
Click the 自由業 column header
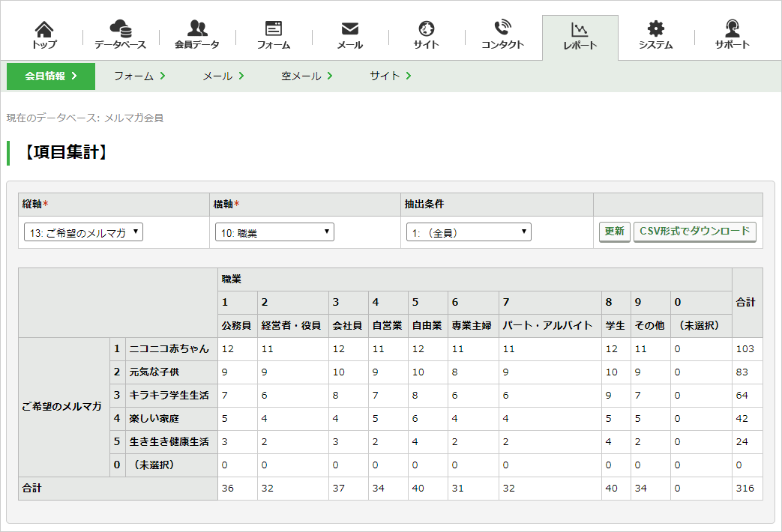point(428,326)
